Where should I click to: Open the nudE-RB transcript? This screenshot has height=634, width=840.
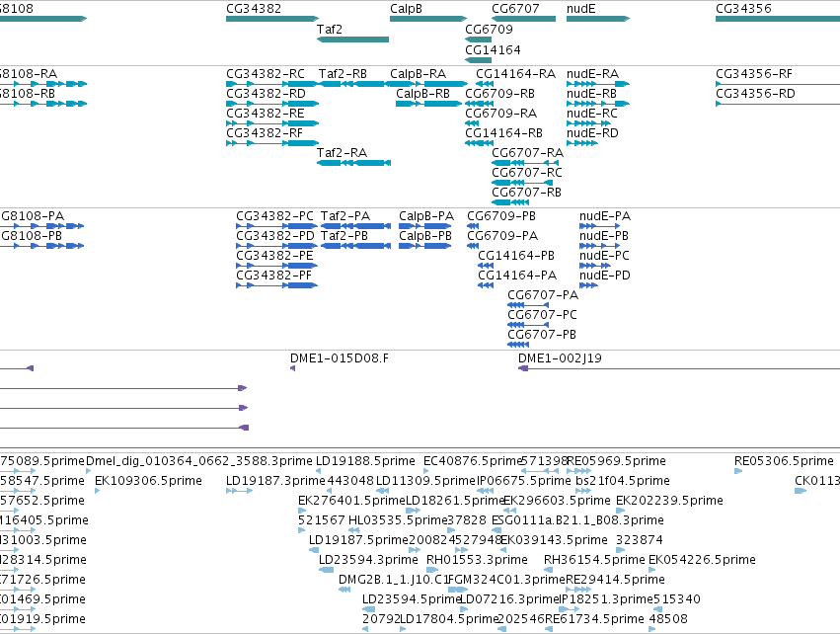pyautogui.click(x=591, y=94)
